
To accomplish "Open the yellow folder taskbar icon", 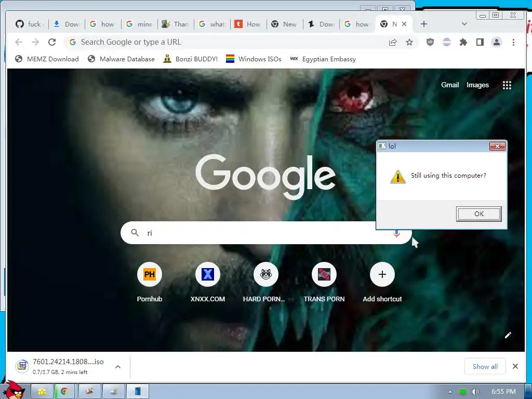I will [42, 392].
